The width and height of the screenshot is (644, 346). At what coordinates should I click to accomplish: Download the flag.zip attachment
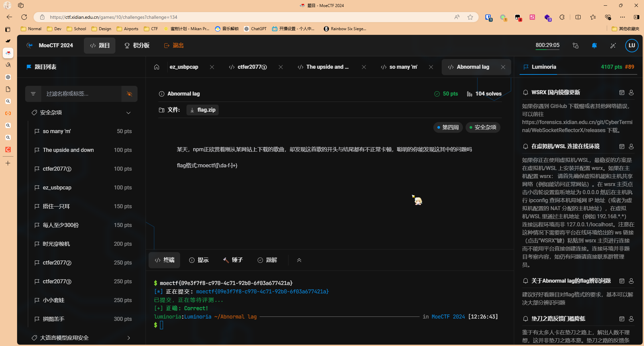pyautogui.click(x=203, y=110)
